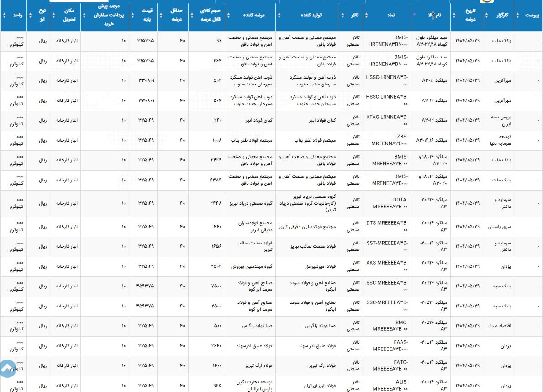Click sort arrows of the 'کارگزار' column

coord(486,15)
